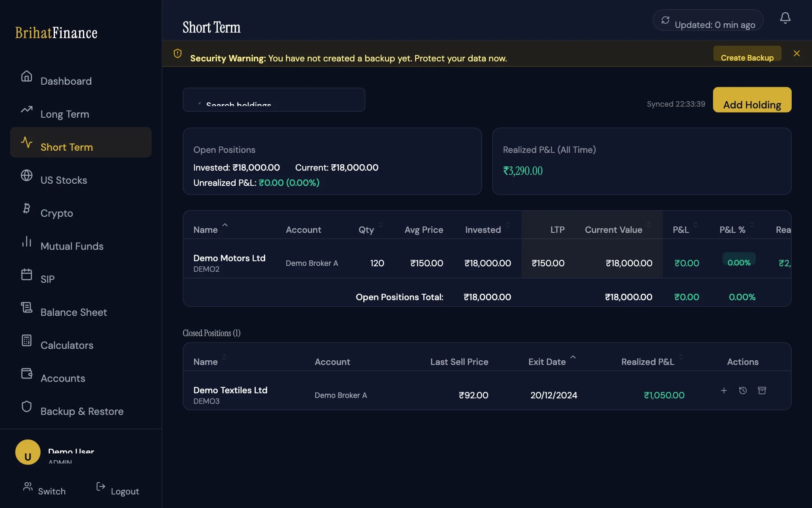Sort closed positions by Realized P&L
The height and width of the screenshot is (508, 812).
tap(652, 361)
